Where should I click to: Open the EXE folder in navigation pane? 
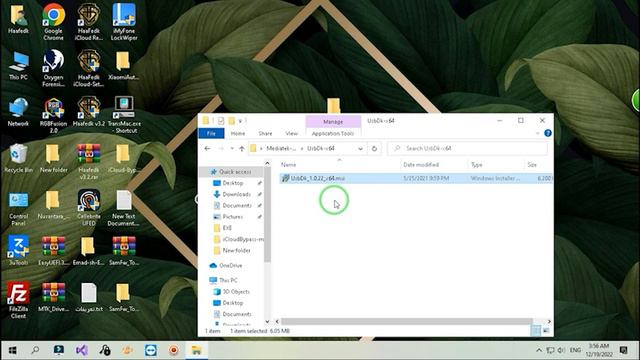point(227,228)
